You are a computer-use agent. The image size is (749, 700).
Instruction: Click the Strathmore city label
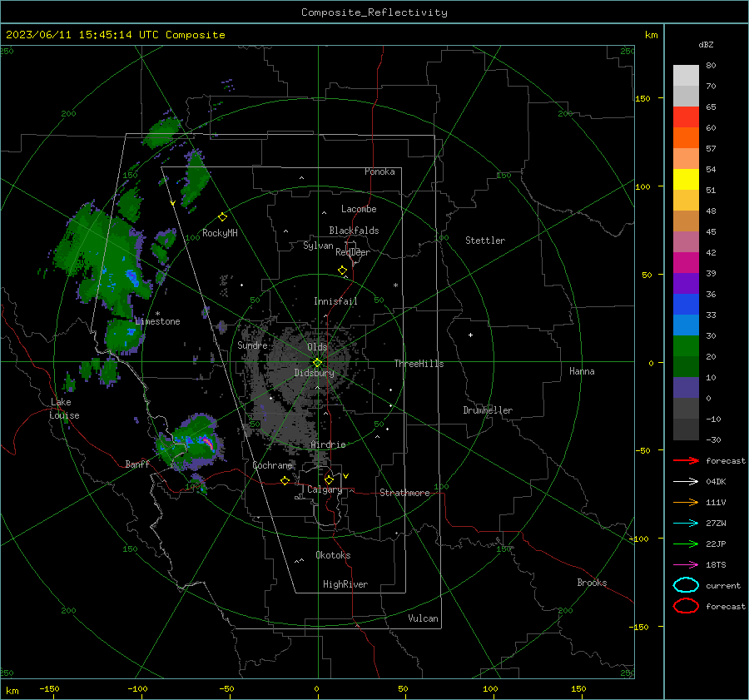404,493
